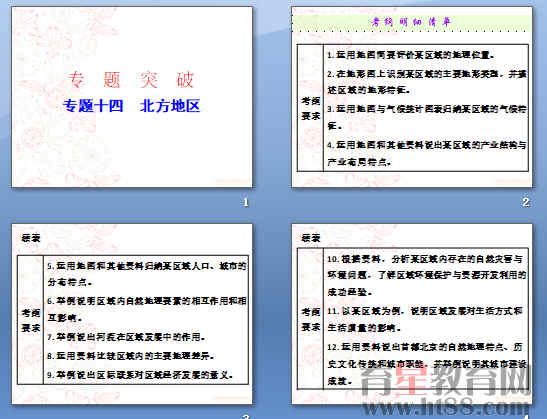547x419 pixels.
Task: Click the red 专题突破 title text
Action: [131, 80]
